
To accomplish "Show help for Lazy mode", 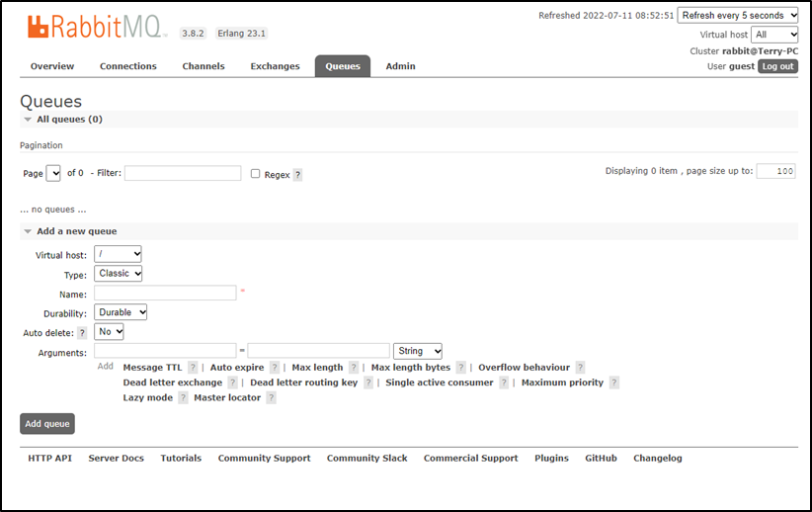I will tap(183, 397).
